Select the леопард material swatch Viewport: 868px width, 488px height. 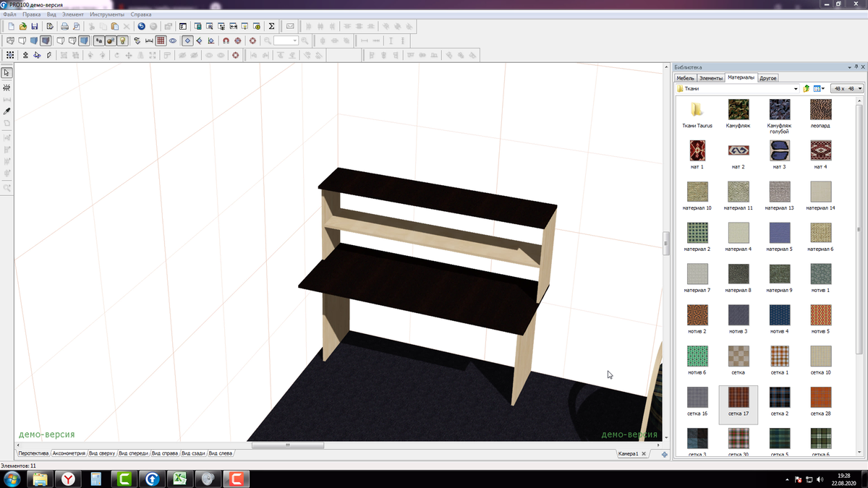(x=820, y=109)
